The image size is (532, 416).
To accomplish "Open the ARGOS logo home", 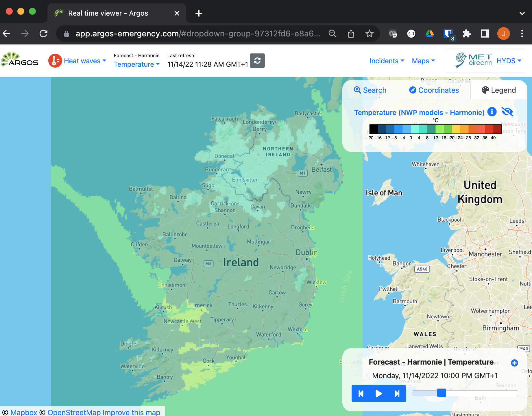I will pyautogui.click(x=20, y=60).
